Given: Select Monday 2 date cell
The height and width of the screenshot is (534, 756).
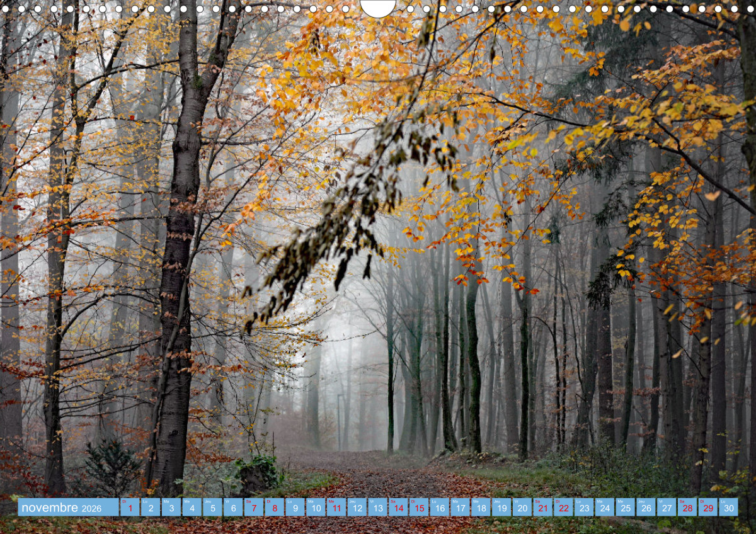Looking at the screenshot, I should 151,508.
